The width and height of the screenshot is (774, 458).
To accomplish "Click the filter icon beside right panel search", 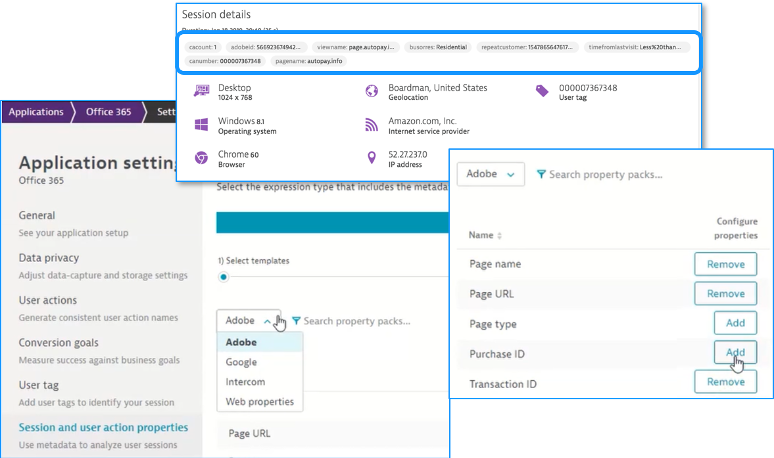I will [542, 174].
